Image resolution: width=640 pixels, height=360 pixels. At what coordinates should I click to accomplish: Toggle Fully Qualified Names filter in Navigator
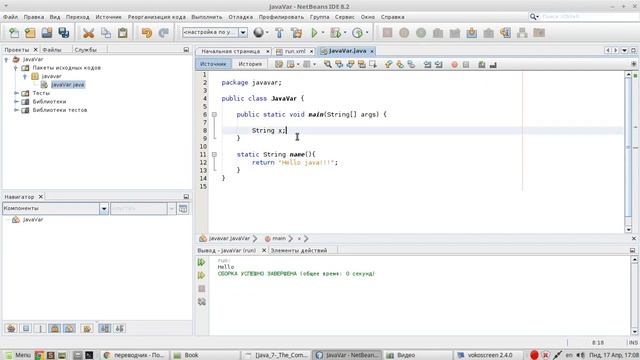coord(87,328)
